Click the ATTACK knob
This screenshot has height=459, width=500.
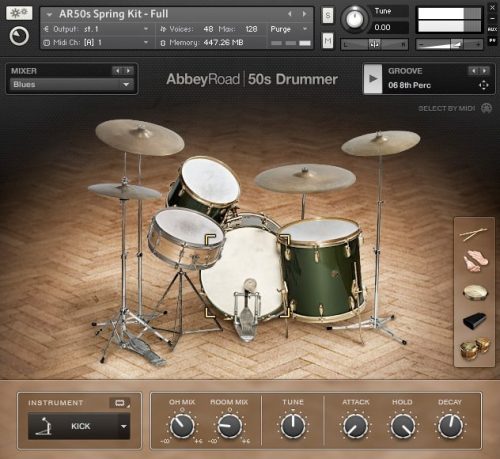(x=355, y=426)
